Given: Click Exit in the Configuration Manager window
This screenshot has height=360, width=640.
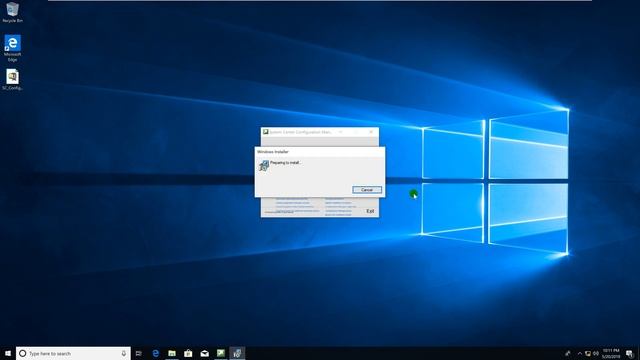Looking at the screenshot, I should click(x=370, y=211).
